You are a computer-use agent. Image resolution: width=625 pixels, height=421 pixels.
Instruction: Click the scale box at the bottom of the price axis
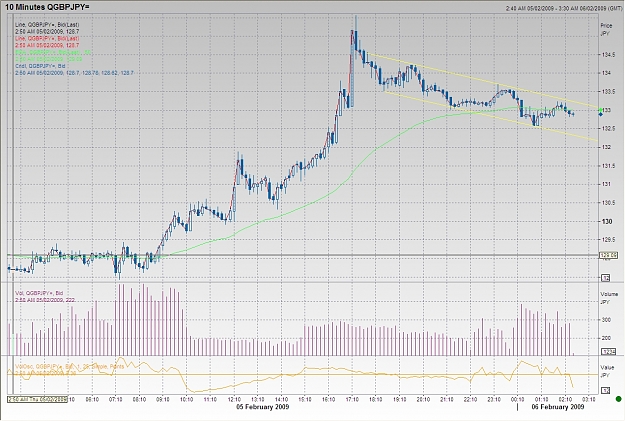tap(606, 278)
